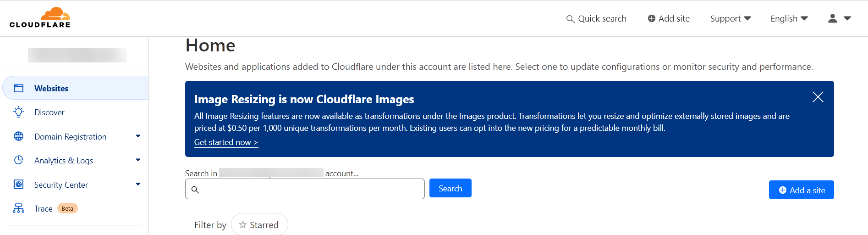Click the Domain Registration globe icon

pyautogui.click(x=18, y=136)
